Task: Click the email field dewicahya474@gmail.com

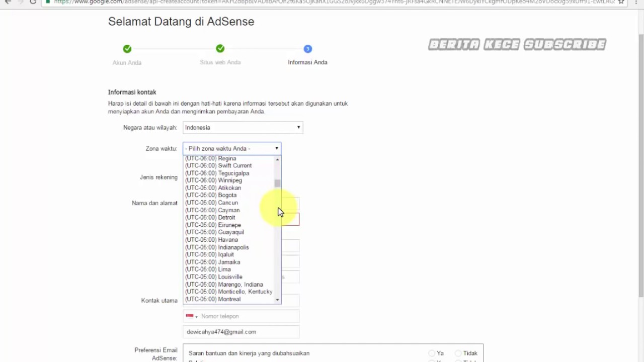Action: [241, 332]
